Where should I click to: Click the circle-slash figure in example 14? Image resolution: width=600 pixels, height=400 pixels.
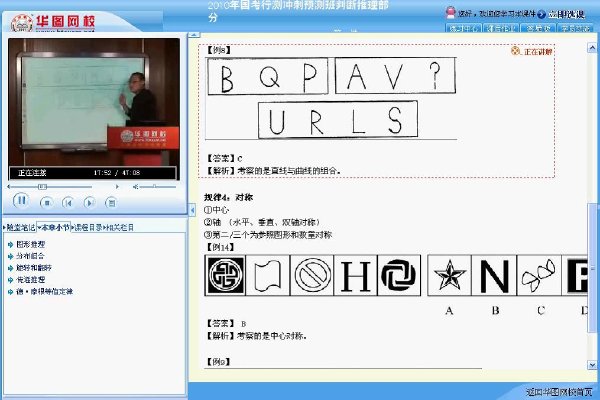point(312,275)
